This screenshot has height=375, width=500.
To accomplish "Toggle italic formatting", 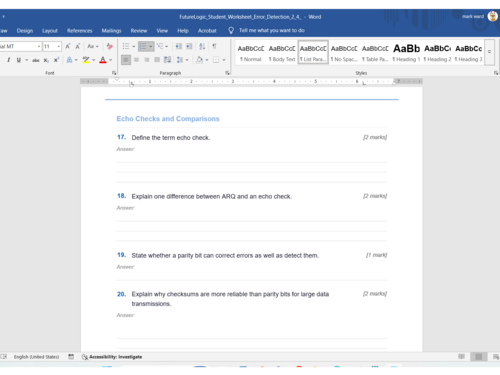I will pyautogui.click(x=8, y=60).
